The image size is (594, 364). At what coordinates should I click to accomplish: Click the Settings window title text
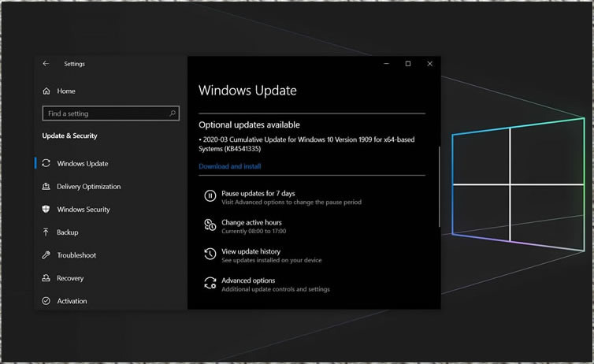pyautogui.click(x=74, y=64)
